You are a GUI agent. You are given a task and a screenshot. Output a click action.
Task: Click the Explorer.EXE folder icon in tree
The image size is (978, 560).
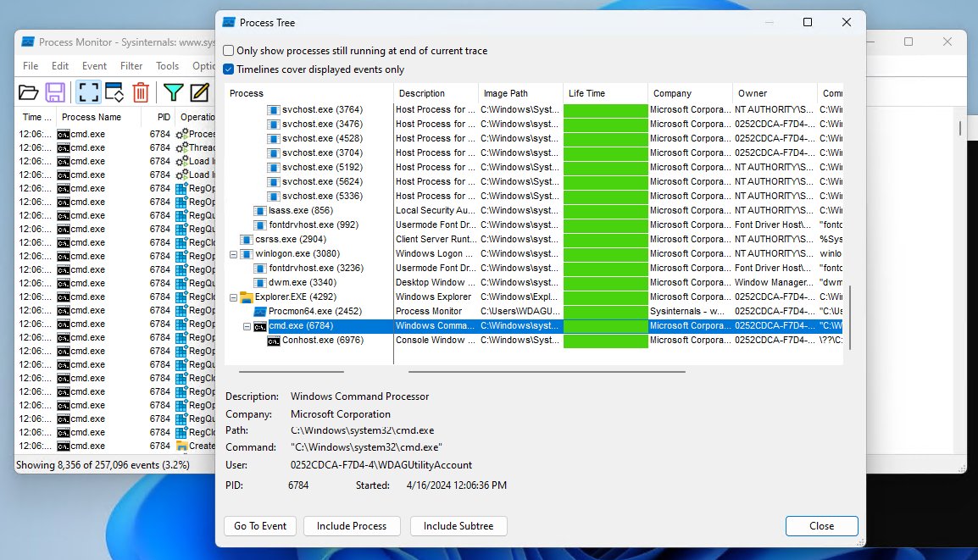(x=247, y=297)
